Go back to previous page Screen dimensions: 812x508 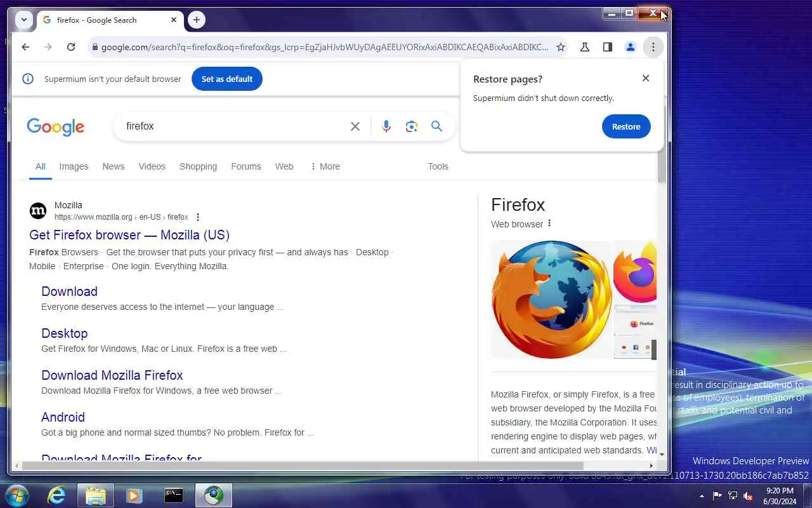[x=25, y=47]
